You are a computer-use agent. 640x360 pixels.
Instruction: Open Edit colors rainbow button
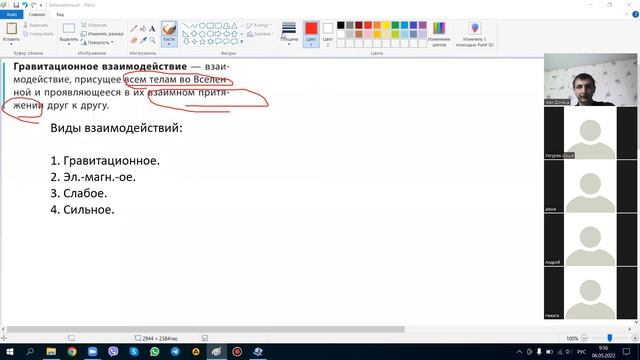tap(439, 34)
